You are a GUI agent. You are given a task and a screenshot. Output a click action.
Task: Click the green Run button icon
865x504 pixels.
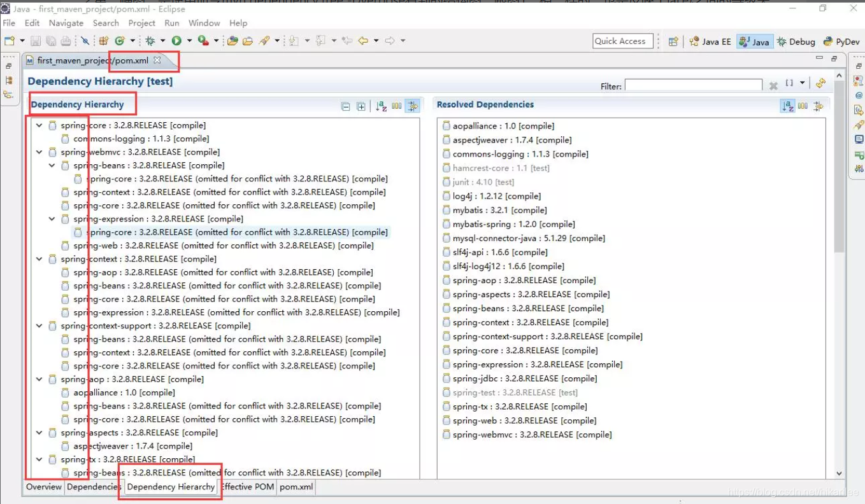pyautogui.click(x=176, y=41)
